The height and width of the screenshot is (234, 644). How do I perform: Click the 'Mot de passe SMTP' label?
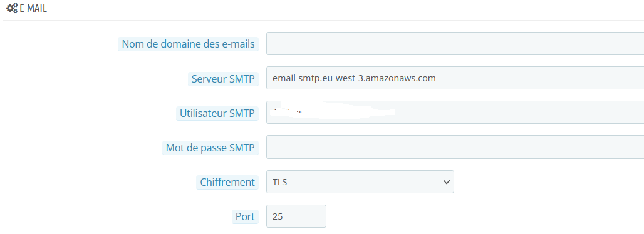pyautogui.click(x=210, y=148)
